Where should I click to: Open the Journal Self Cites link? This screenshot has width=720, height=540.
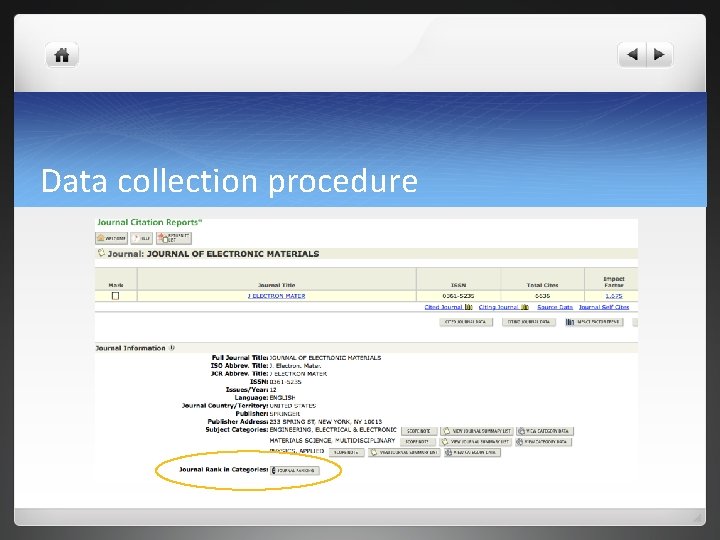604,307
